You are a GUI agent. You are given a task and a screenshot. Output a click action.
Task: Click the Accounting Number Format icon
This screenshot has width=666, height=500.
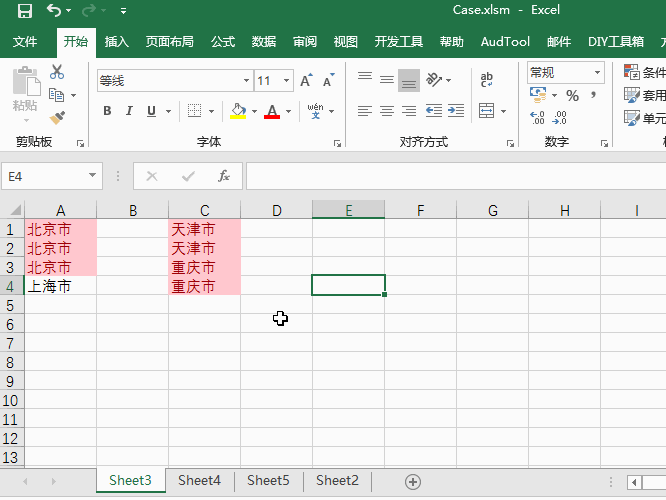point(538,95)
